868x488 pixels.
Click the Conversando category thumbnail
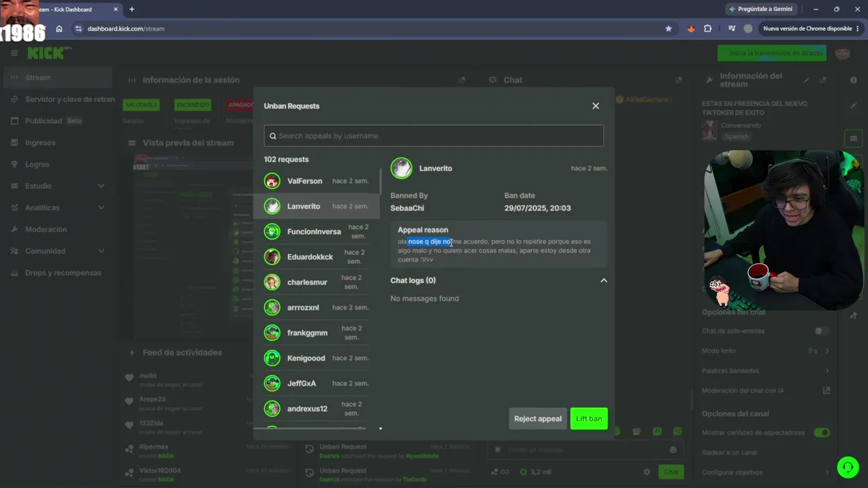pyautogui.click(x=709, y=130)
